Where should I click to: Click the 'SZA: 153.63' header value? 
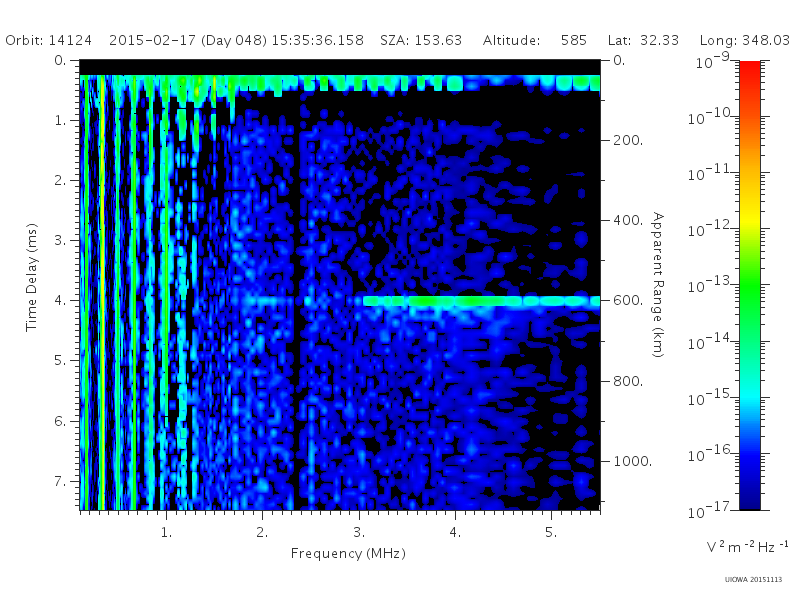pos(421,40)
